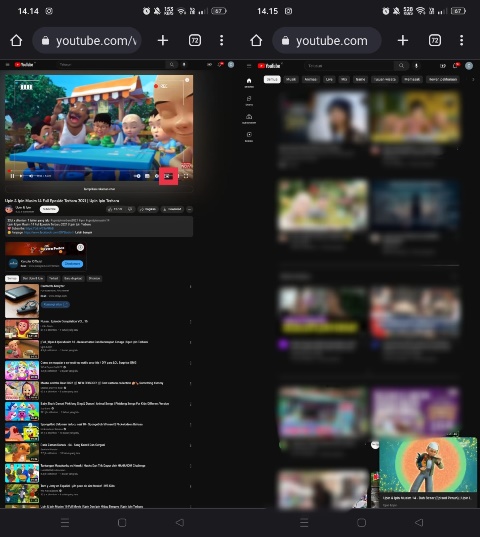Toggle the autoplay switch in the player
480x537 pixels.
137,176
